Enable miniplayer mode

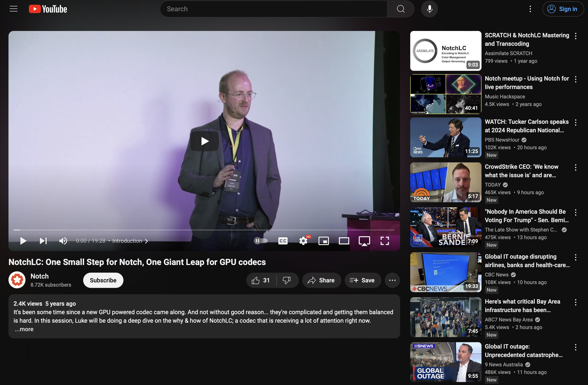tap(324, 241)
